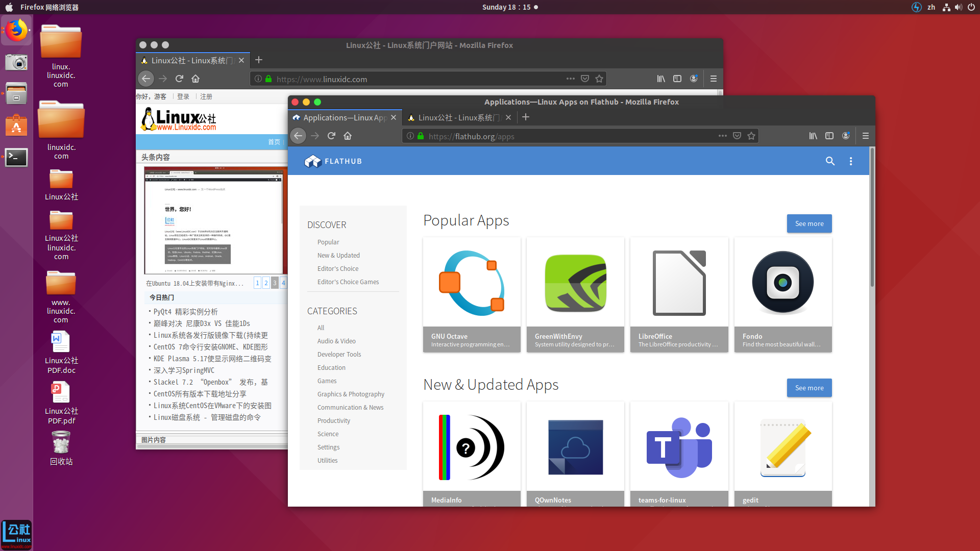Select Graphics & Photography category
The height and width of the screenshot is (551, 980).
click(351, 394)
